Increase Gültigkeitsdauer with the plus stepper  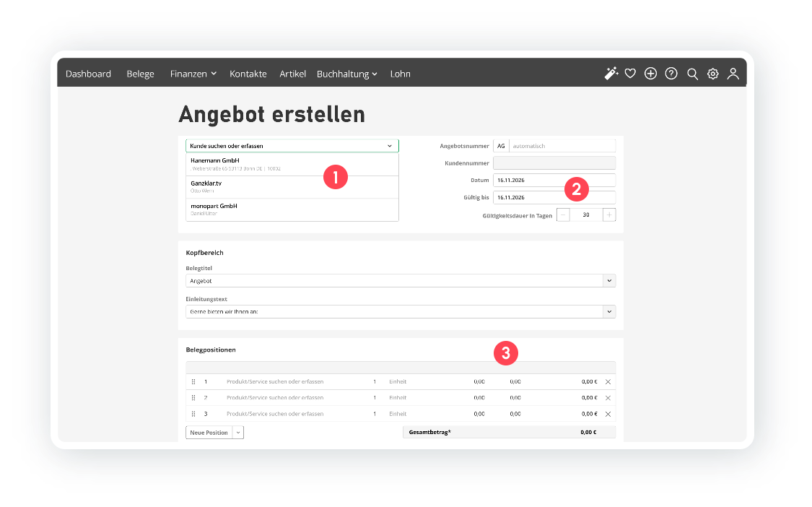[x=609, y=215]
